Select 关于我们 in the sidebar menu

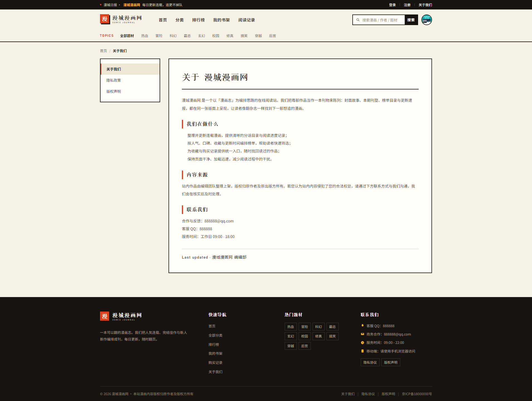130,69
